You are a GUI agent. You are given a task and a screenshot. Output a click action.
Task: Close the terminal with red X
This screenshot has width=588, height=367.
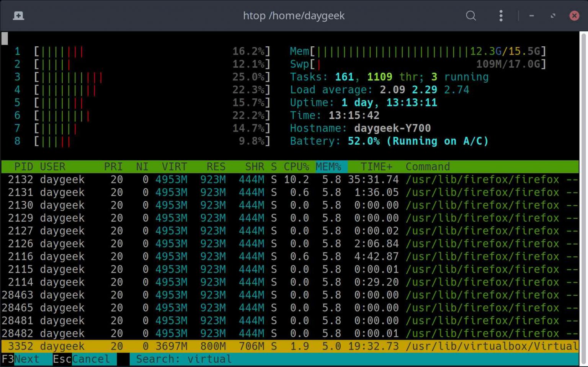pyautogui.click(x=574, y=16)
